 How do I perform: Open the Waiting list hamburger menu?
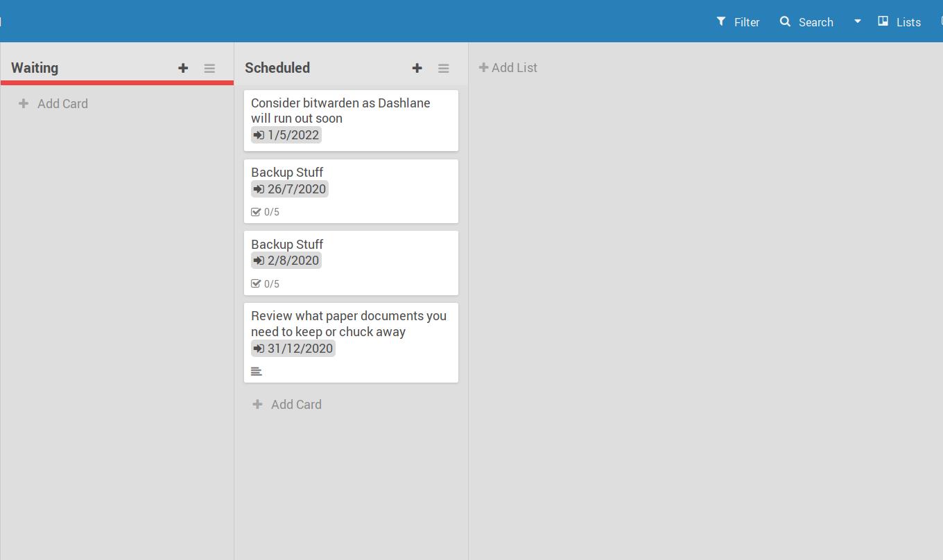click(x=209, y=68)
